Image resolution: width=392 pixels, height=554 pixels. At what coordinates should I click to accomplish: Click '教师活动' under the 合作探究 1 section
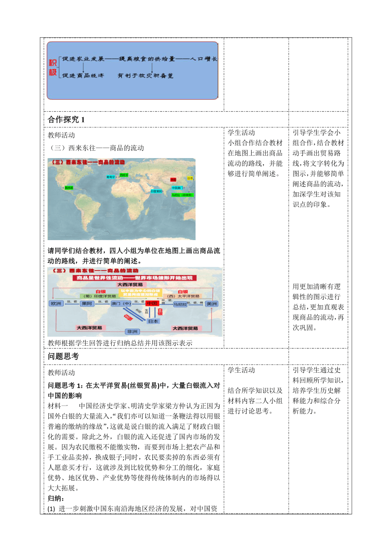pos(62,135)
